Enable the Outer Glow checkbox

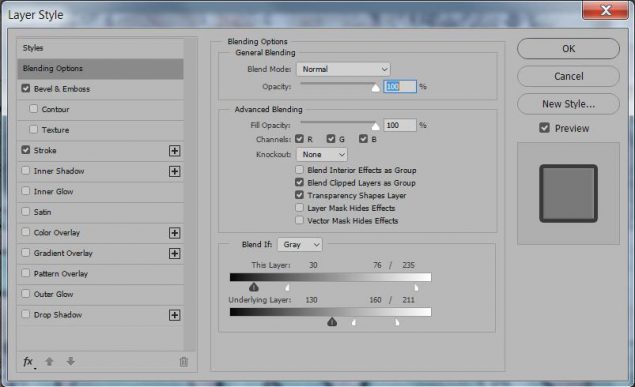[x=26, y=293]
